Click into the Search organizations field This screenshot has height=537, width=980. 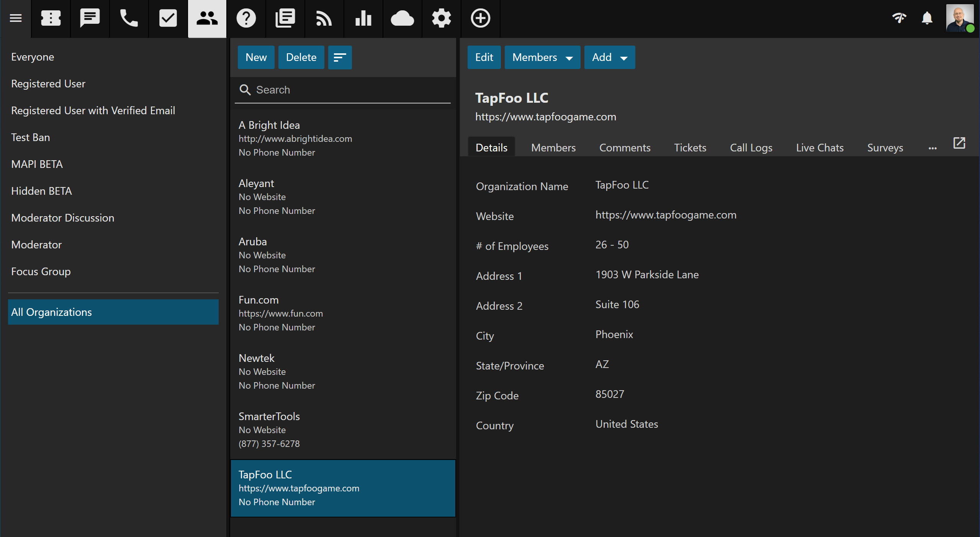coord(343,90)
